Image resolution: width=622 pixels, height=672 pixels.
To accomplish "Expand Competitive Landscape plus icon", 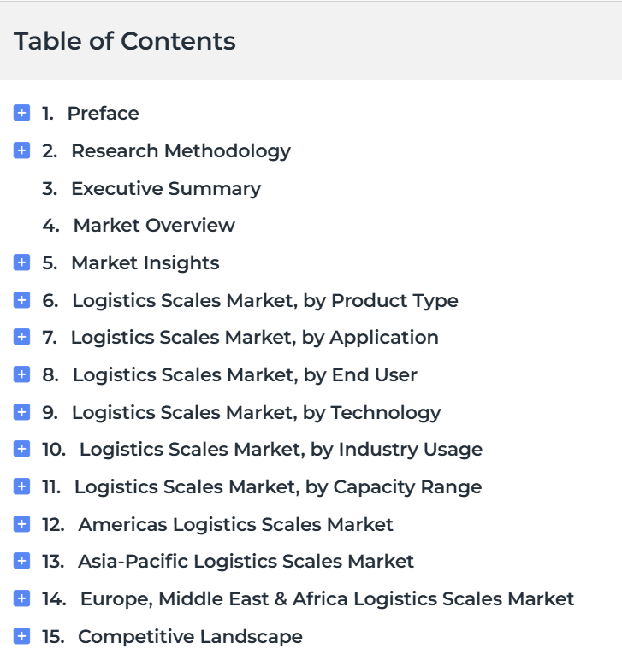I will point(21,636).
